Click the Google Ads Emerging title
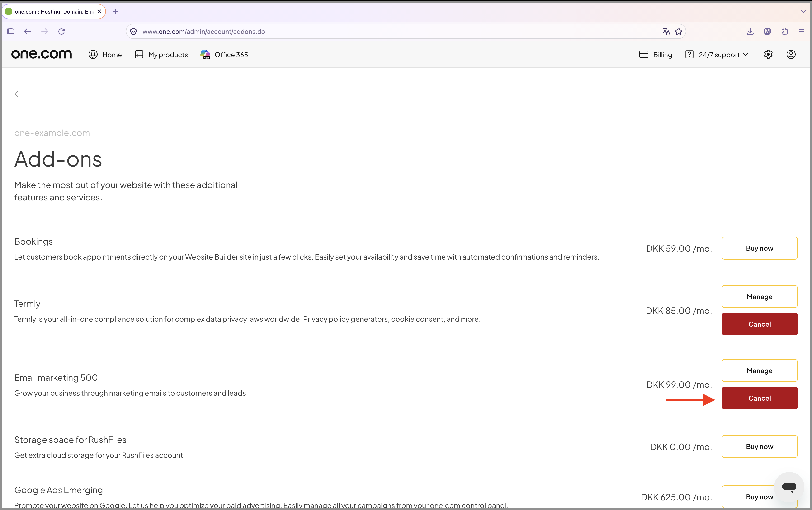This screenshot has height=510, width=812. click(58, 490)
